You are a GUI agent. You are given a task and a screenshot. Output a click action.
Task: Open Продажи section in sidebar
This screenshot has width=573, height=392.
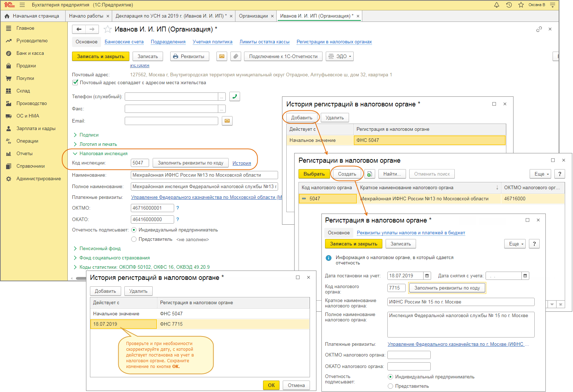click(26, 66)
